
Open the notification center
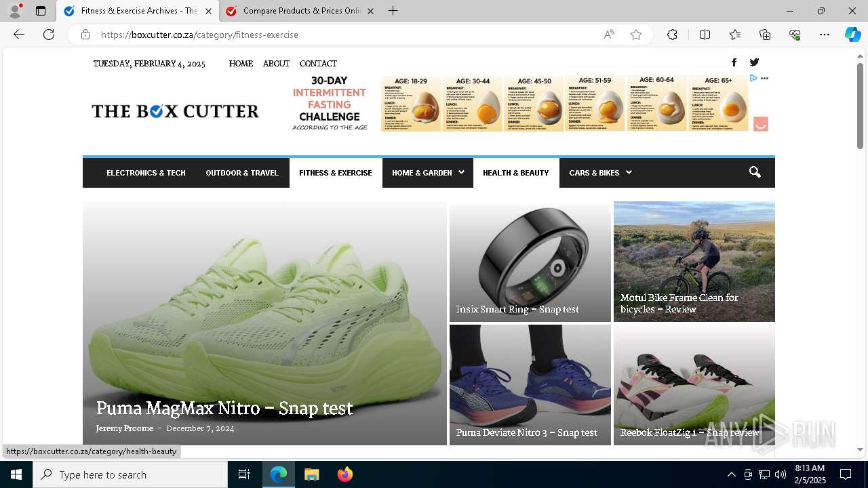(x=846, y=474)
